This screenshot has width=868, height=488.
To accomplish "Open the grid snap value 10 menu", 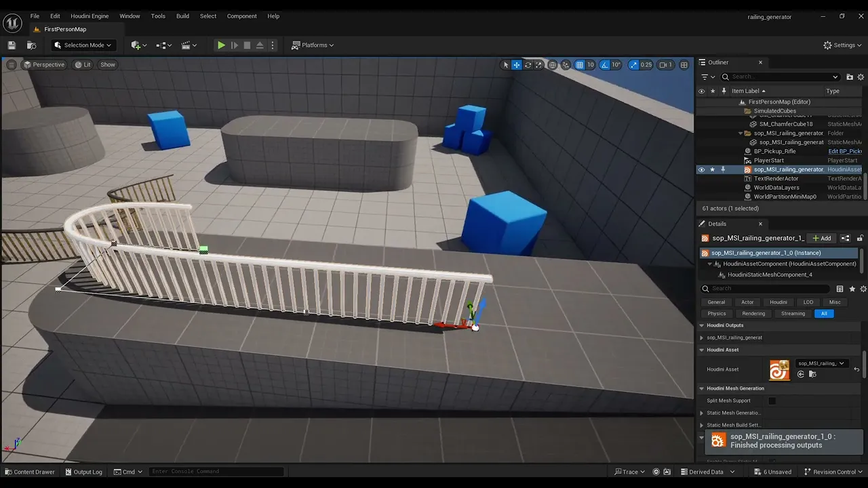I will (591, 65).
